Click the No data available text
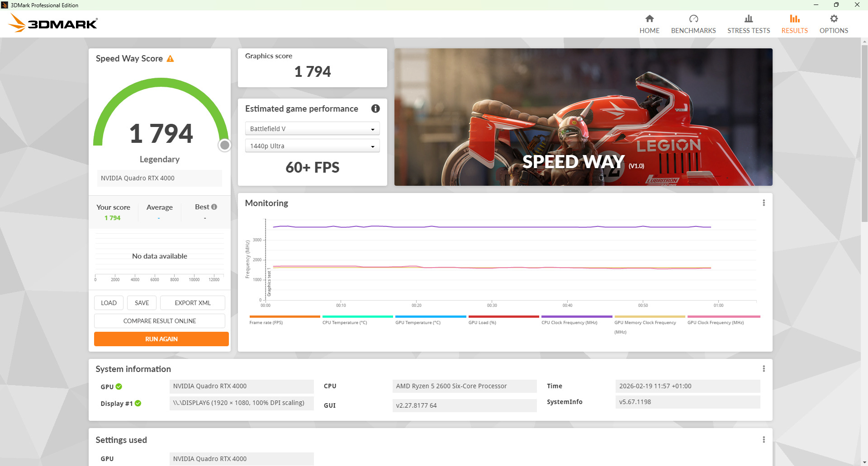 click(160, 256)
